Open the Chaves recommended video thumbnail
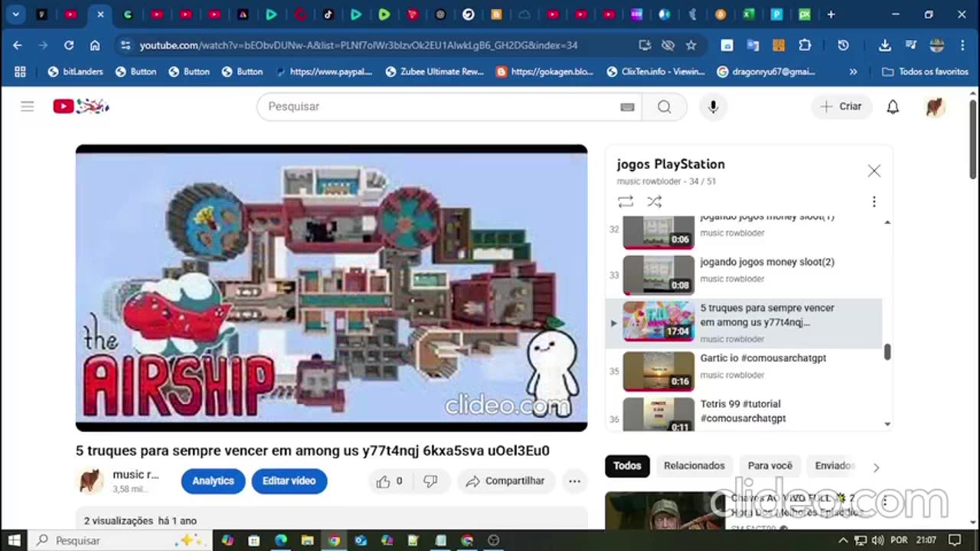Image resolution: width=980 pixels, height=551 pixels. (665, 511)
